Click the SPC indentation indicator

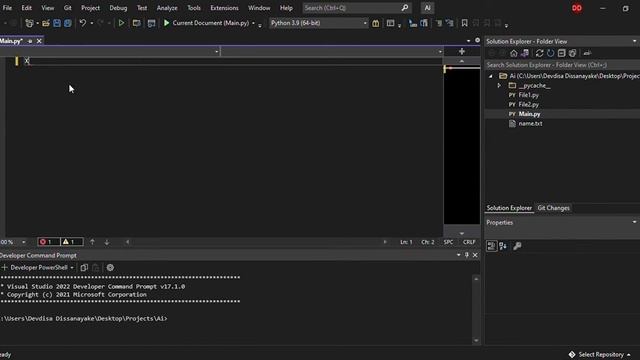coord(448,242)
